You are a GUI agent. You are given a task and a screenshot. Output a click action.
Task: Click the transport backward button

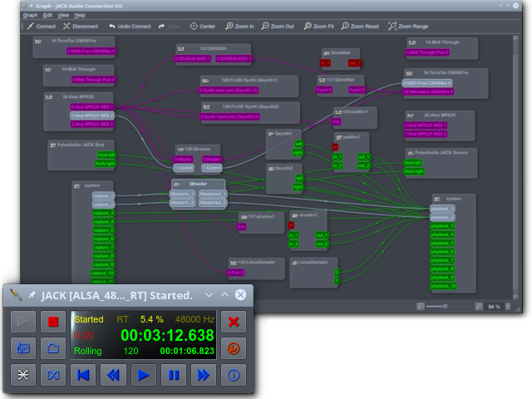point(113,375)
